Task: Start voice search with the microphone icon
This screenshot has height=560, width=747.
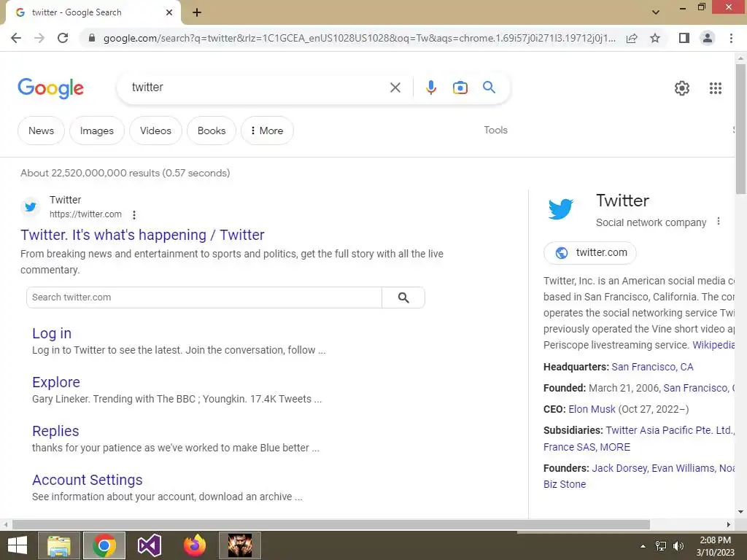Action: [430, 87]
